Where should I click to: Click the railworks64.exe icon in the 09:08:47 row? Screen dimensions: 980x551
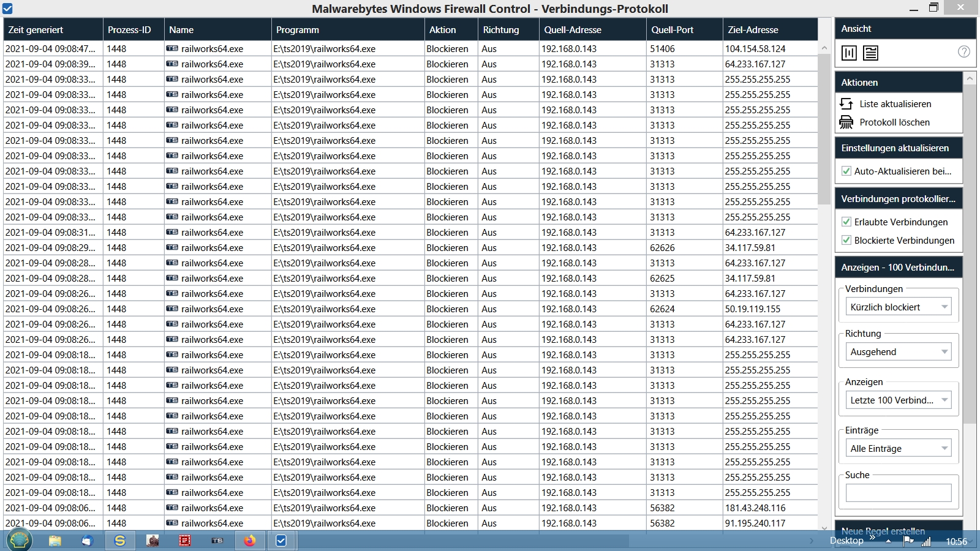tap(172, 48)
